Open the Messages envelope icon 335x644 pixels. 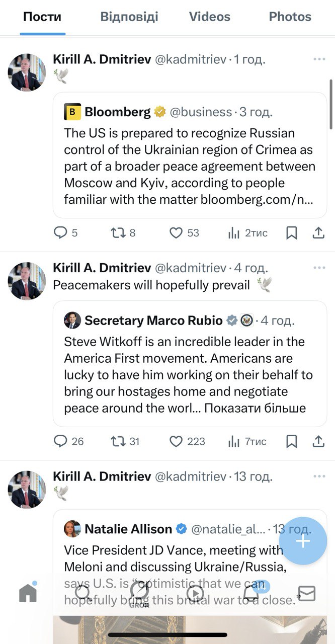pos(306,594)
